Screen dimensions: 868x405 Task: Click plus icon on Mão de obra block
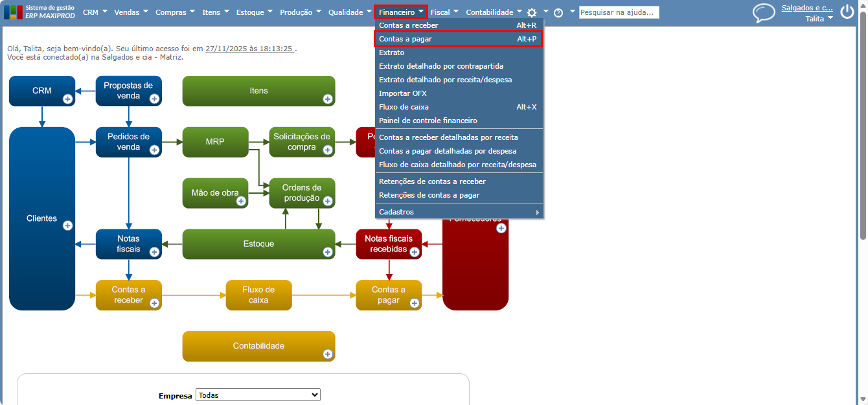[x=241, y=201]
